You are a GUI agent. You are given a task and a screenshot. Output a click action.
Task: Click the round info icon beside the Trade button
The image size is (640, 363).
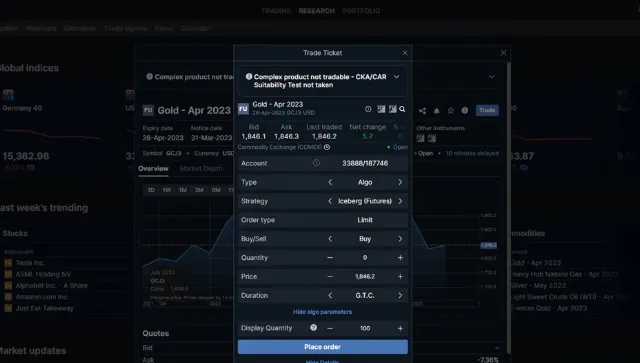(464, 110)
